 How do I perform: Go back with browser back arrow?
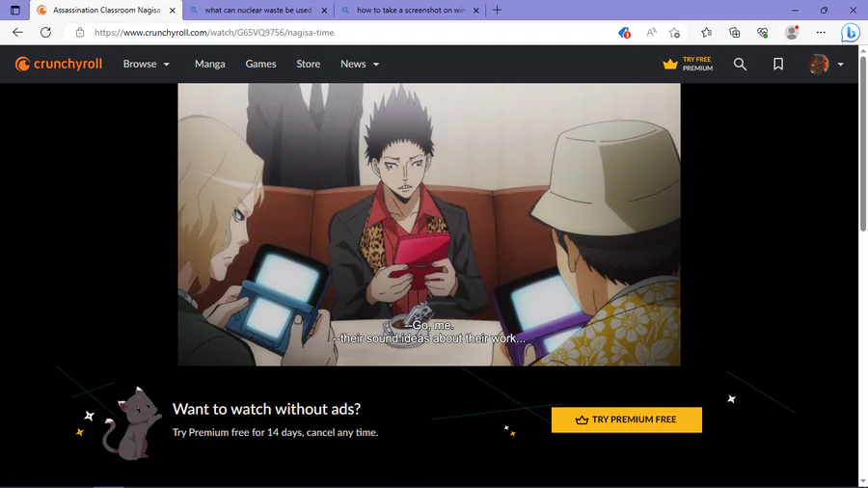17,33
